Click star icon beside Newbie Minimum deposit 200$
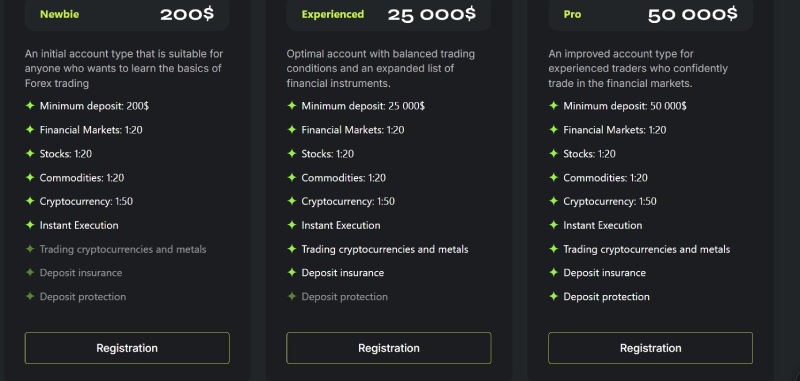The width and height of the screenshot is (800, 381). pyautogui.click(x=30, y=106)
